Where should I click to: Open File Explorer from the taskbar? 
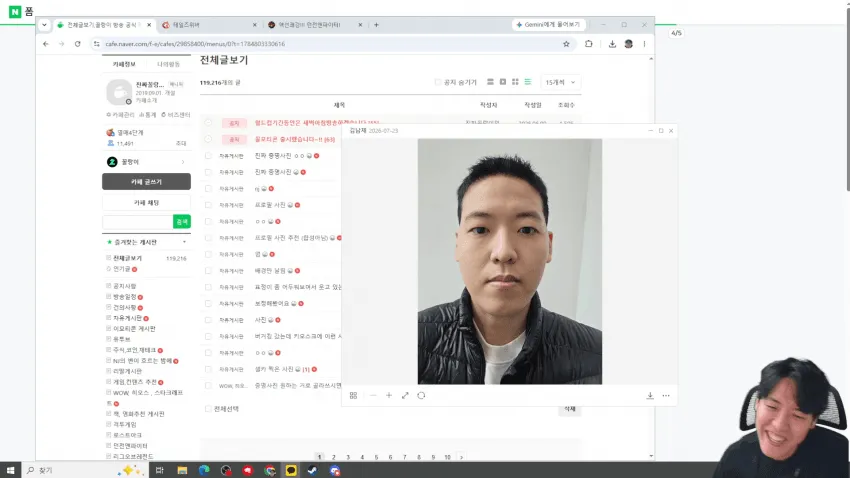click(x=182, y=470)
